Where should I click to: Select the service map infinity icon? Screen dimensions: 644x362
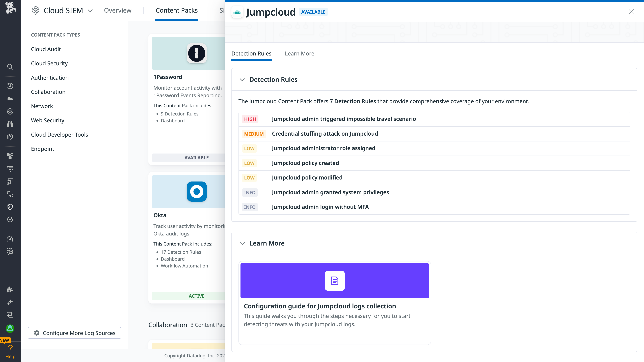10,194
